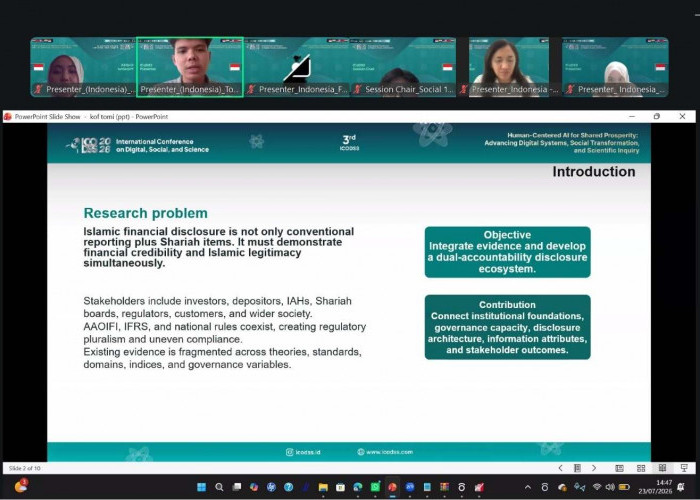Open File Explorer from the taskbar
This screenshot has width=700, height=500.
point(323,487)
